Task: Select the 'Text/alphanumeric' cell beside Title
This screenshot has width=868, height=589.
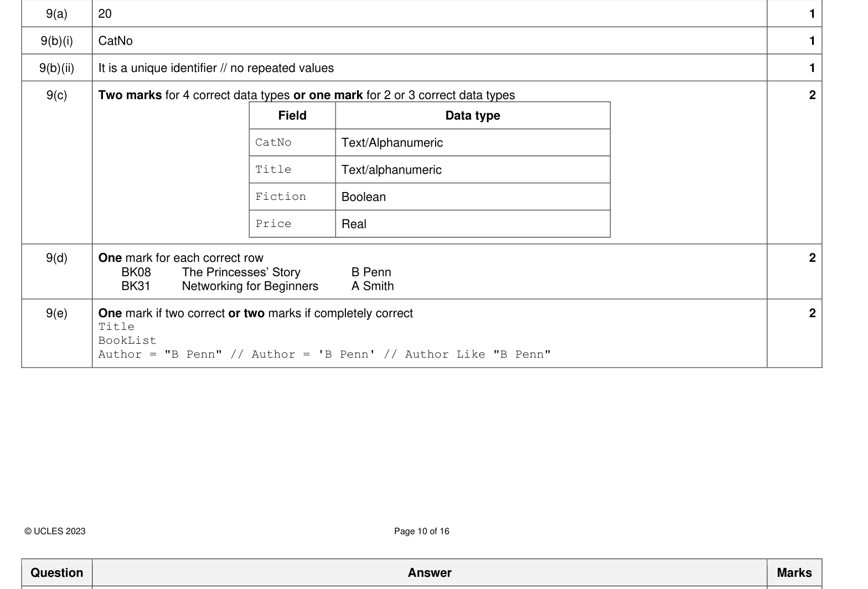Action: [x=473, y=169]
